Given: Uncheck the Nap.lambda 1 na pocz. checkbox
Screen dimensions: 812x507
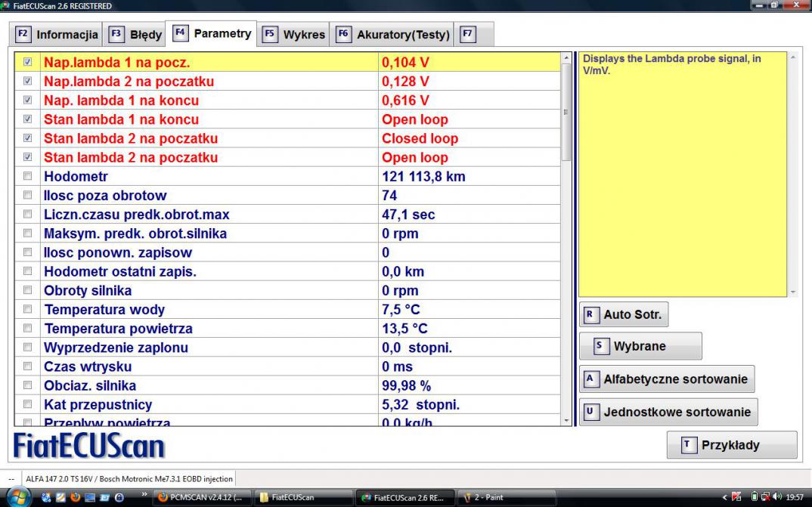Looking at the screenshot, I should [x=28, y=62].
